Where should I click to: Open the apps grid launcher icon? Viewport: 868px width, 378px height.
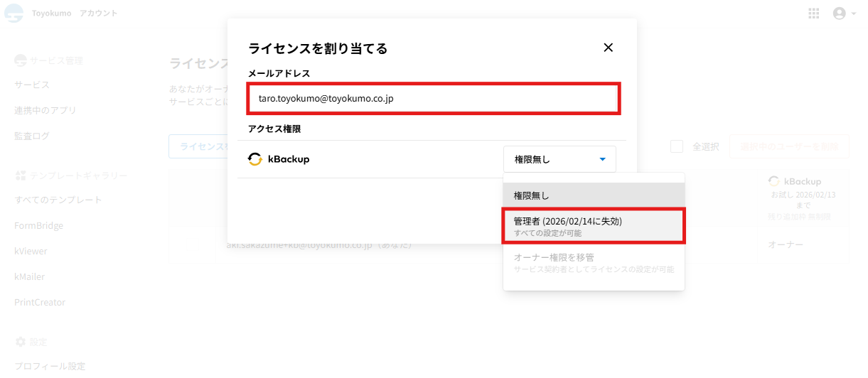point(814,13)
